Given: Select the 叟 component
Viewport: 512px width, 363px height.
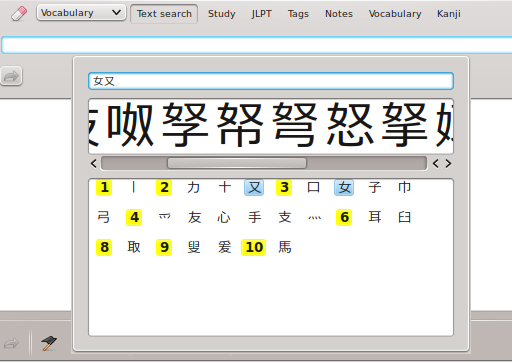Looking at the screenshot, I should click(194, 247).
